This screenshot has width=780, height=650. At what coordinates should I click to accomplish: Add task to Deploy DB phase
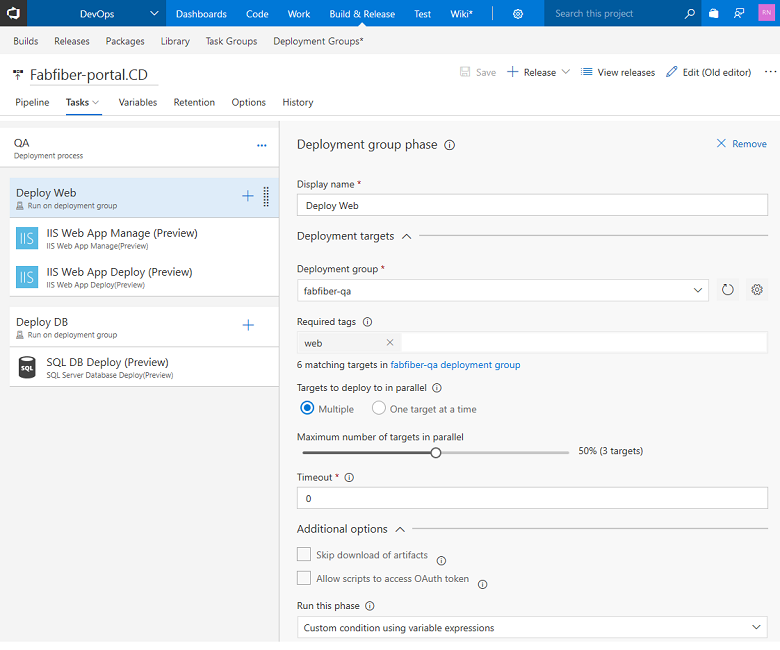[x=248, y=325]
